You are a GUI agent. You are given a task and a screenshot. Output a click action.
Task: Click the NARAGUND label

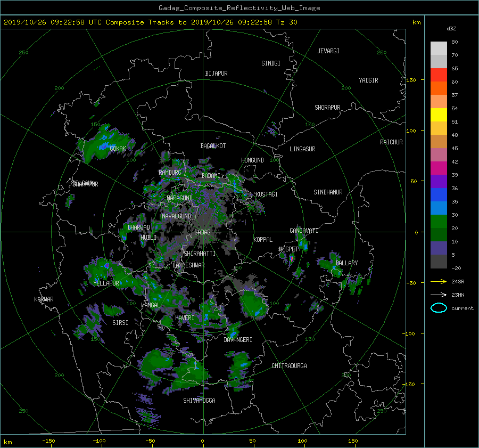(180, 198)
